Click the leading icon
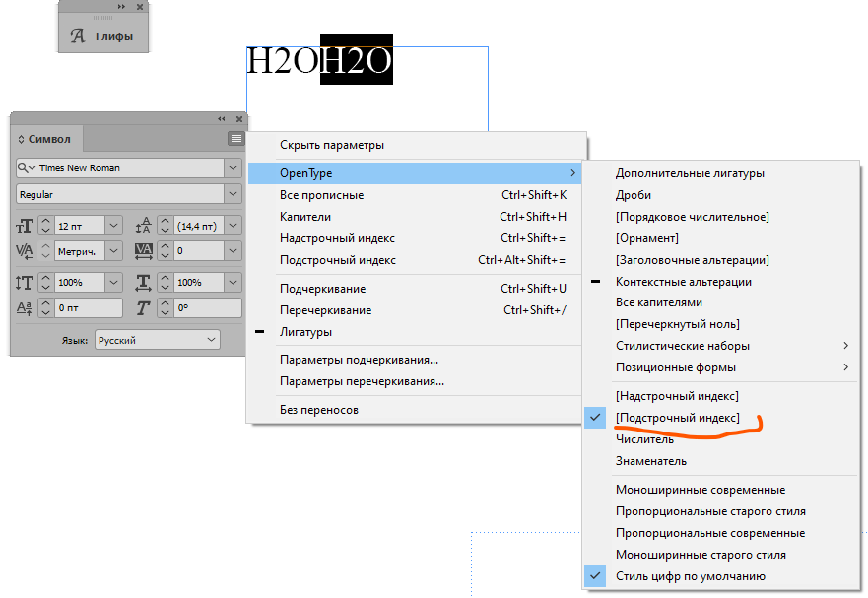The height and width of the screenshot is (598, 868). pos(144,226)
